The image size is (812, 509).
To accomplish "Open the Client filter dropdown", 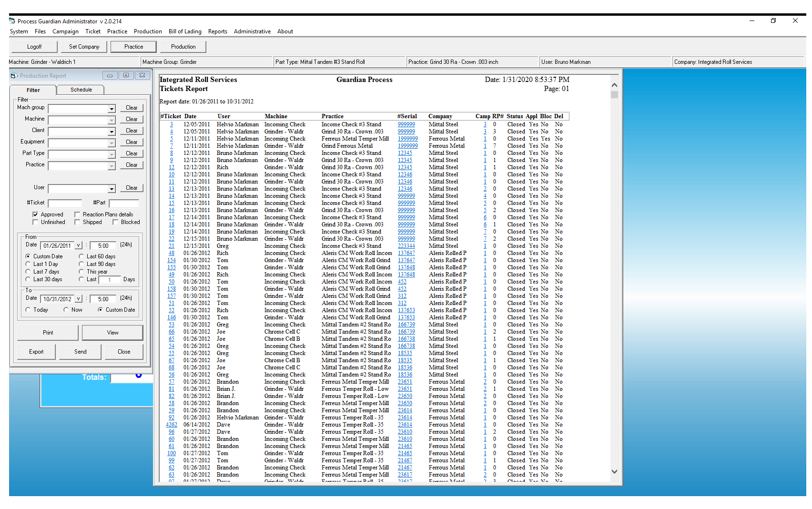I will [111, 132].
